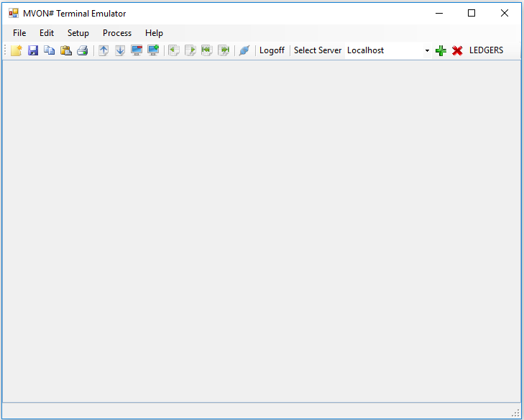Click the MVON# application icon in title bar
This screenshot has height=420, width=524.
(14, 14)
